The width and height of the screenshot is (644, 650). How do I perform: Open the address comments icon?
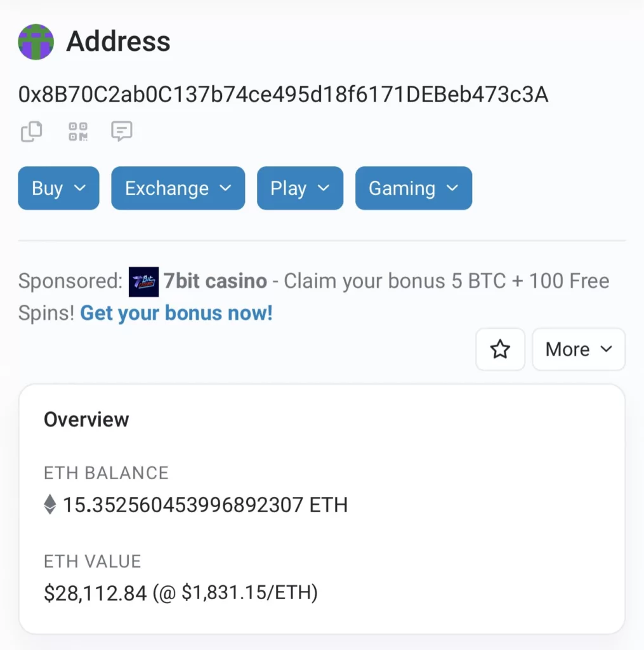121,131
